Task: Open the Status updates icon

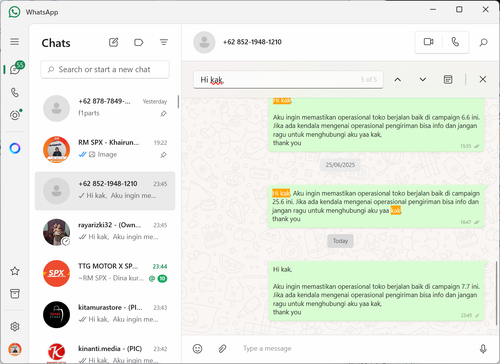Action: [15, 115]
